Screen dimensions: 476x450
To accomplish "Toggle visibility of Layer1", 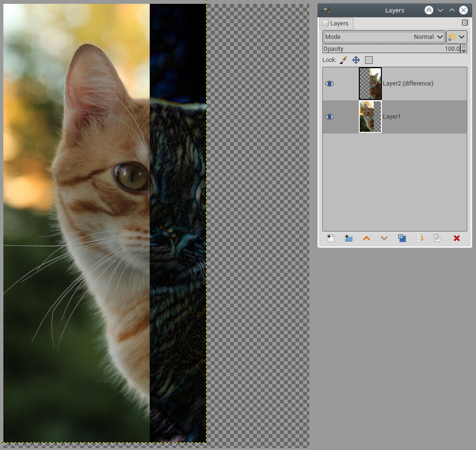I will click(330, 117).
